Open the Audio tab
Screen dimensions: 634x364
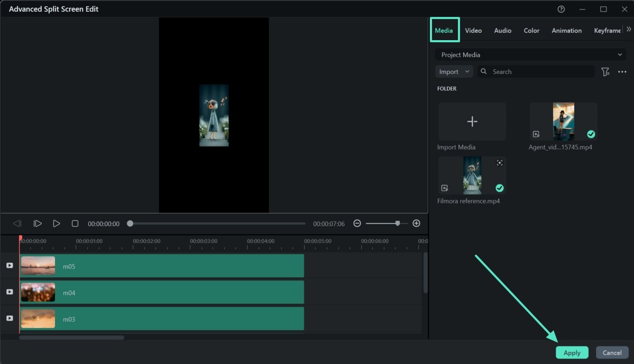point(502,30)
